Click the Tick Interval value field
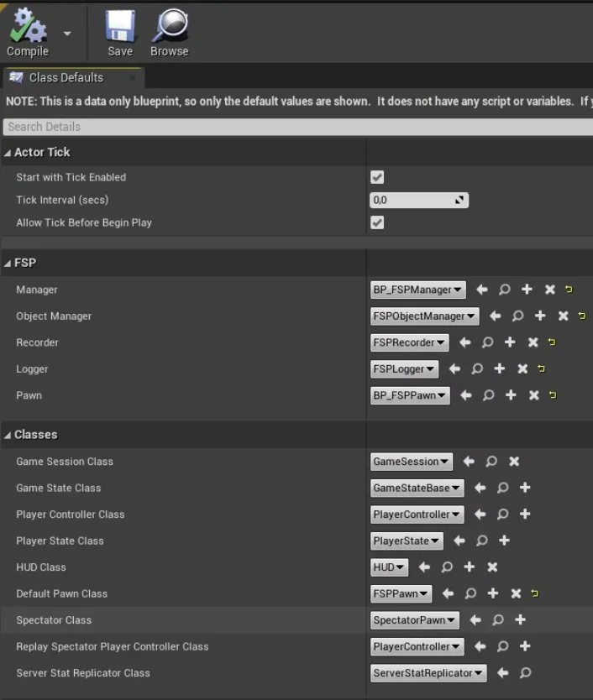Viewport: 593px width, 700px height. (x=412, y=200)
